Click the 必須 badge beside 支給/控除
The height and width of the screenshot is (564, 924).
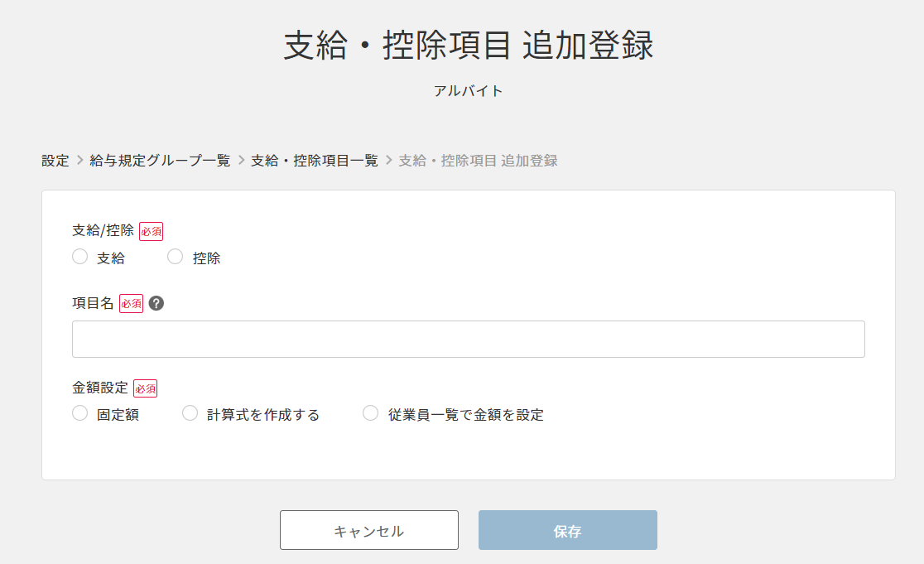pyautogui.click(x=151, y=231)
